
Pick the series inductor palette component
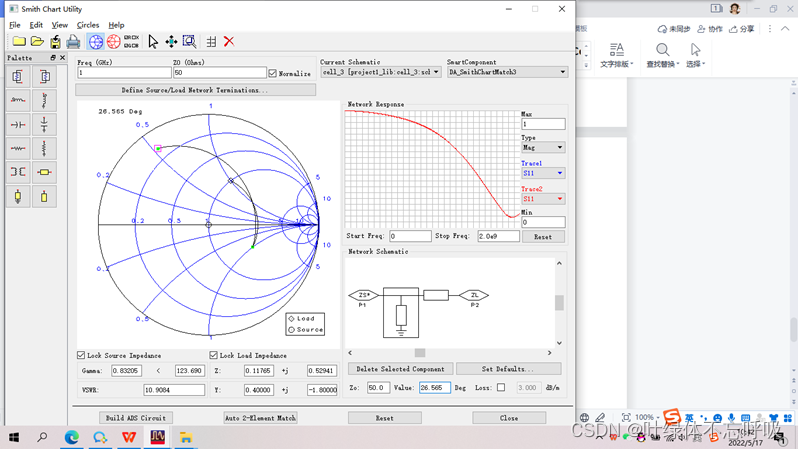(x=18, y=100)
